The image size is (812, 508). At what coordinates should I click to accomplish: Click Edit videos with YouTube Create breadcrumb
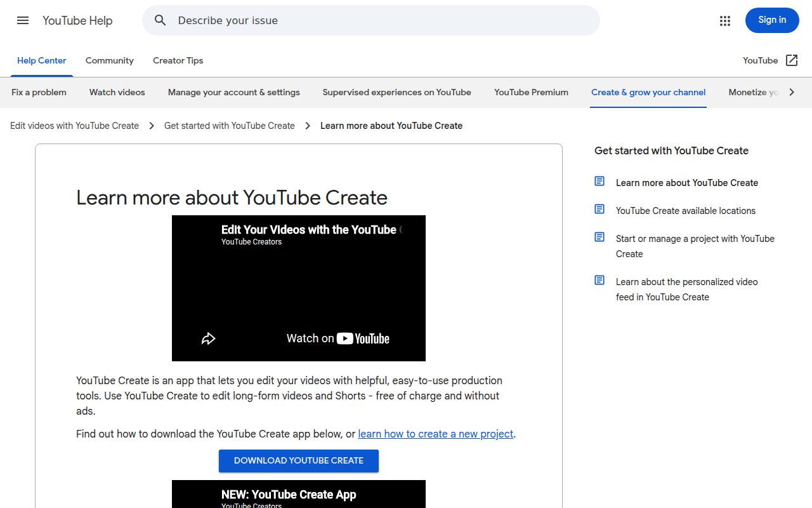coord(75,126)
